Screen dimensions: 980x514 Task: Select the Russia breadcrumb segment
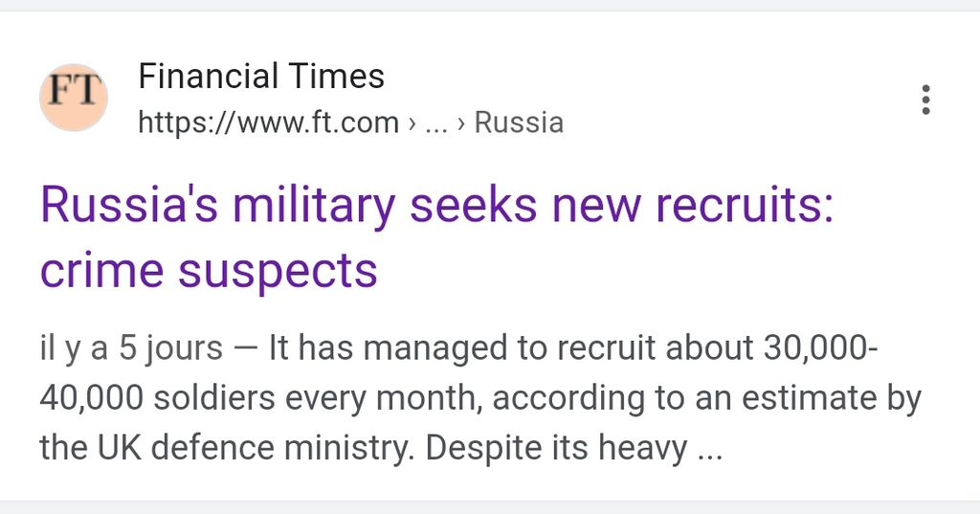pyautogui.click(x=519, y=123)
